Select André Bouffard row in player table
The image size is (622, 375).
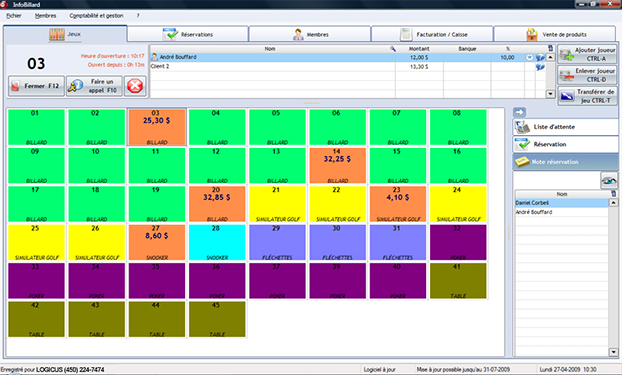tap(347, 58)
